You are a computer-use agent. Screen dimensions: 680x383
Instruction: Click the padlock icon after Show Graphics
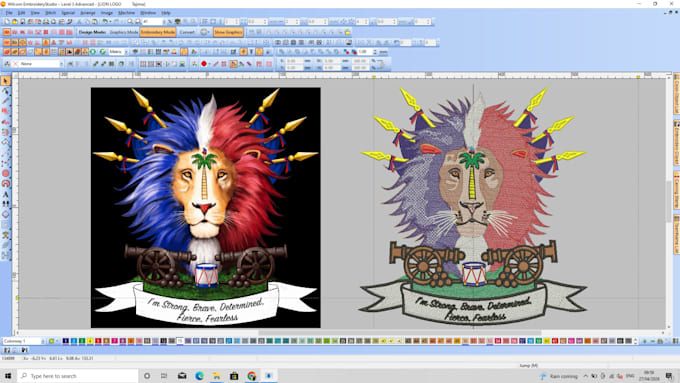click(347, 32)
